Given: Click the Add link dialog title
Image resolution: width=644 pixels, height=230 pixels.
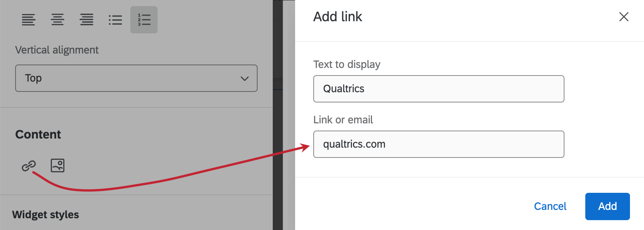Looking at the screenshot, I should [x=338, y=17].
